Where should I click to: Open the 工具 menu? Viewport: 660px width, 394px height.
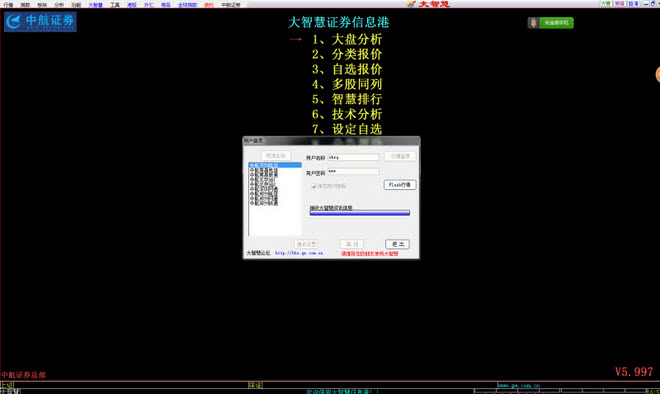click(x=115, y=5)
